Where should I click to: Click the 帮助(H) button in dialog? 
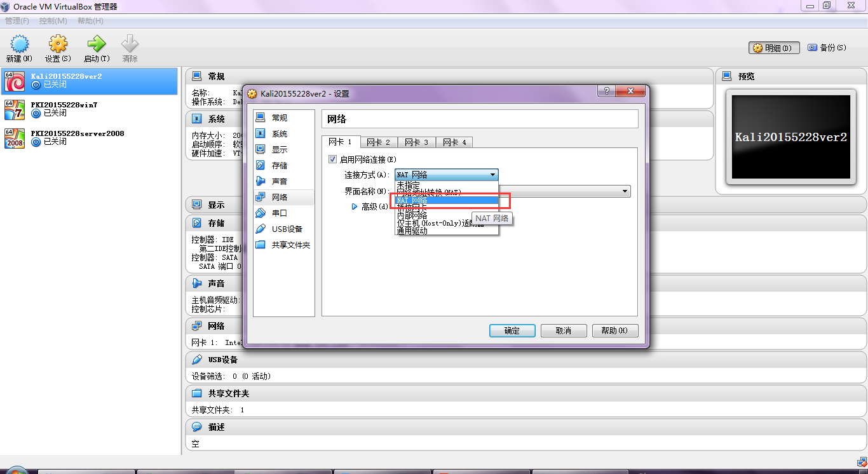click(615, 330)
